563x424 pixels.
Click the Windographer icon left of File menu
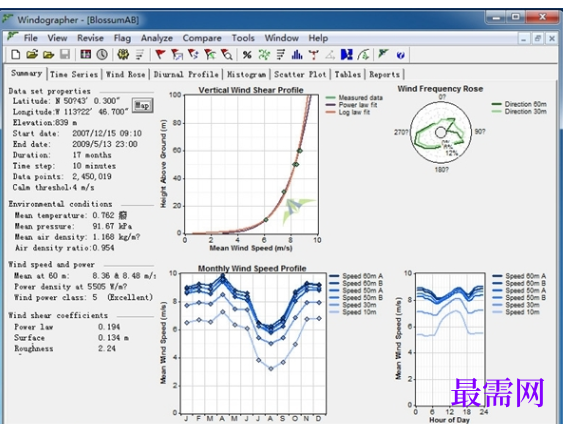tap(12, 37)
